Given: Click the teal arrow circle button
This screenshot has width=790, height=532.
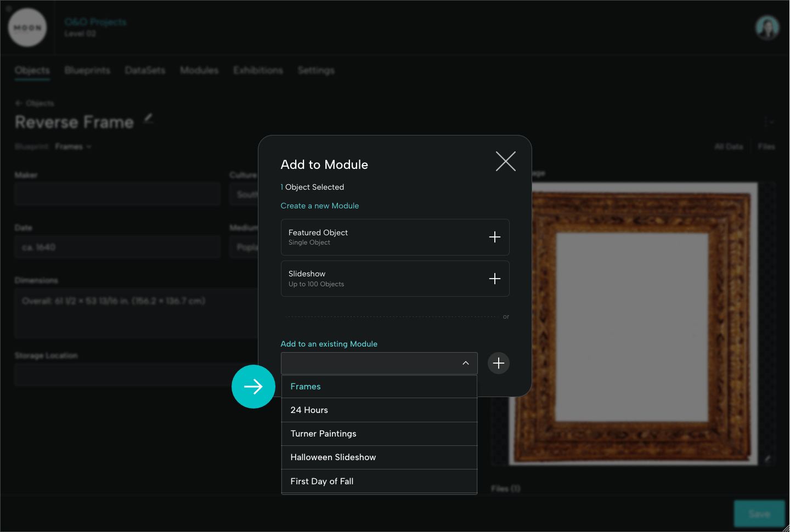Looking at the screenshot, I should pyautogui.click(x=253, y=387).
